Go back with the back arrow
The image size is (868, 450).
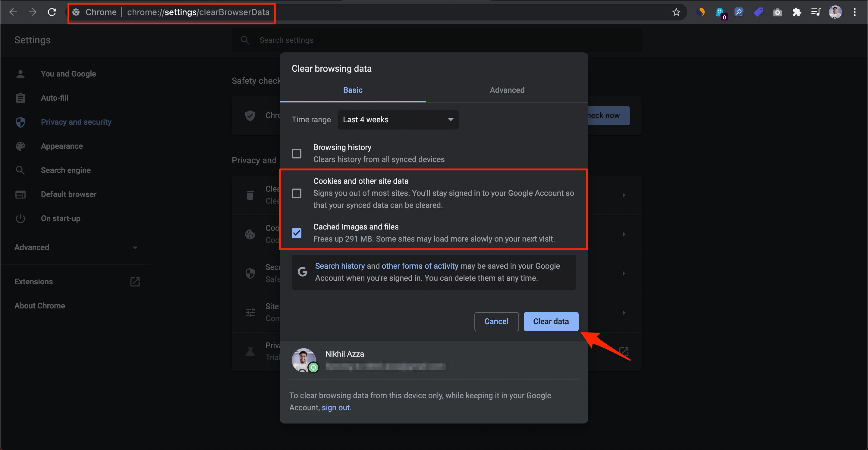click(x=13, y=12)
